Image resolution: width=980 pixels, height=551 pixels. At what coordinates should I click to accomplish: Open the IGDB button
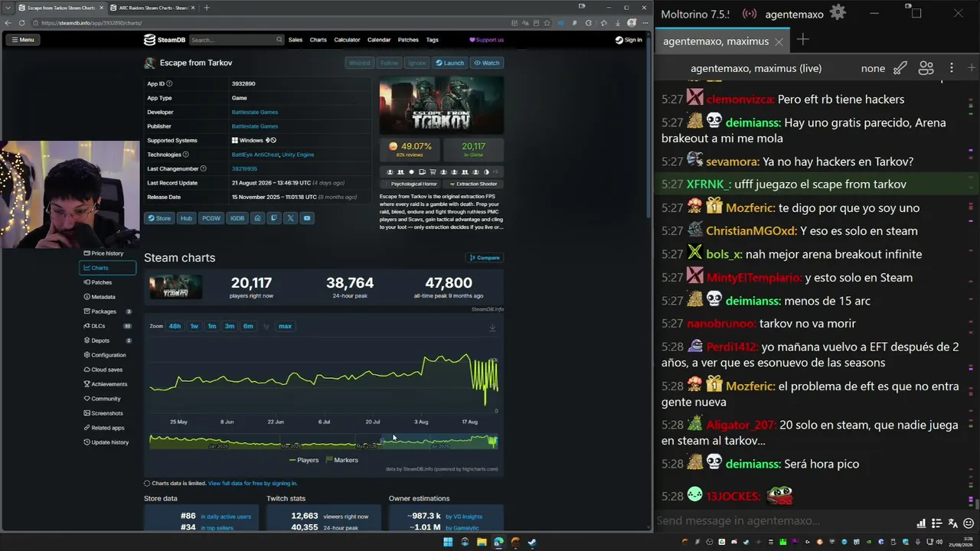click(237, 218)
